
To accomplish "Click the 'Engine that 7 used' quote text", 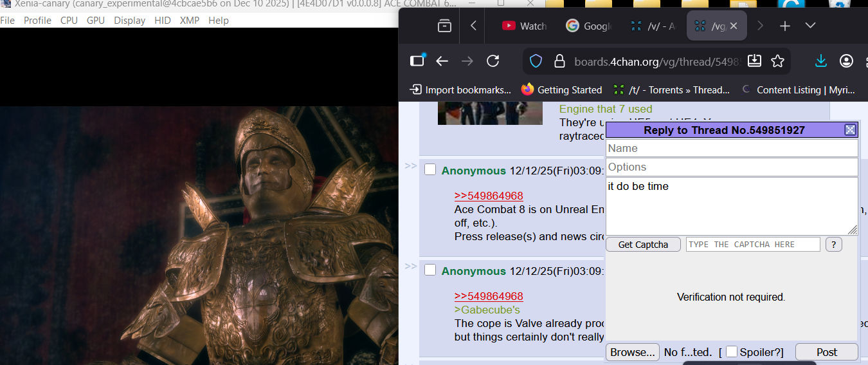I will pos(606,109).
